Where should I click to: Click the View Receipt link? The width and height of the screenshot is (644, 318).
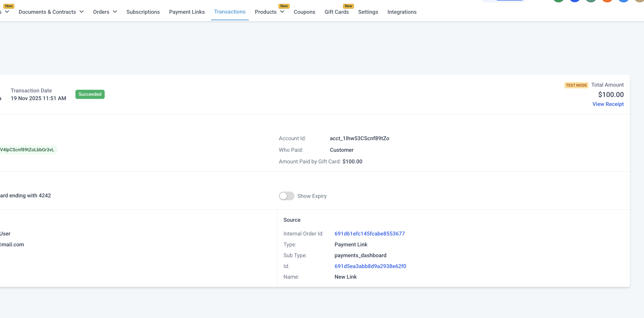coord(608,104)
